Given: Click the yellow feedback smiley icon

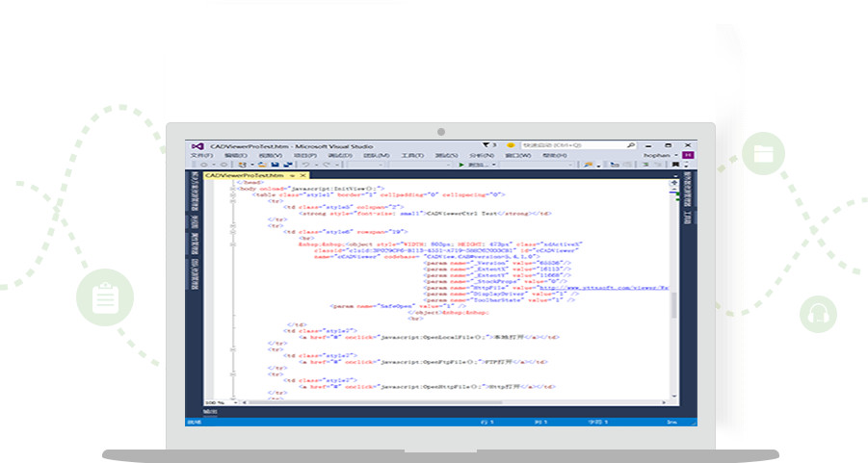Looking at the screenshot, I should coord(511,144).
